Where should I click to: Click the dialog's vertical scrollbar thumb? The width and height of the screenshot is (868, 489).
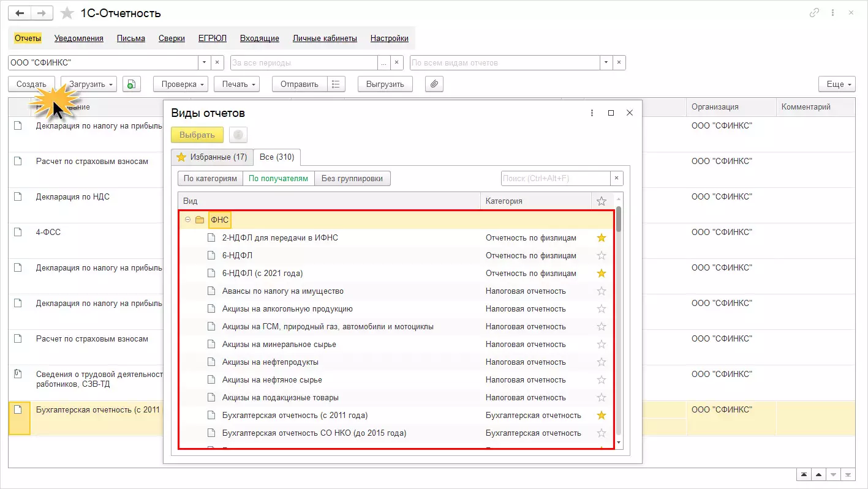tap(619, 219)
